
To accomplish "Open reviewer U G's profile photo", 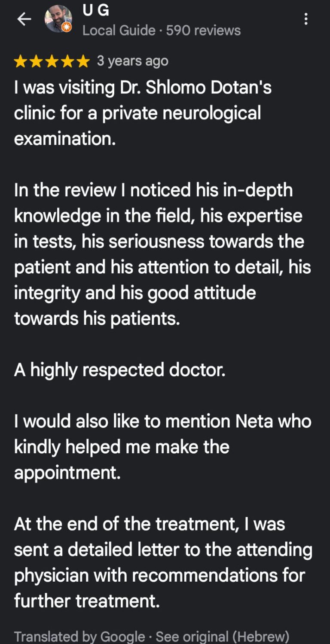I will 58,18.
